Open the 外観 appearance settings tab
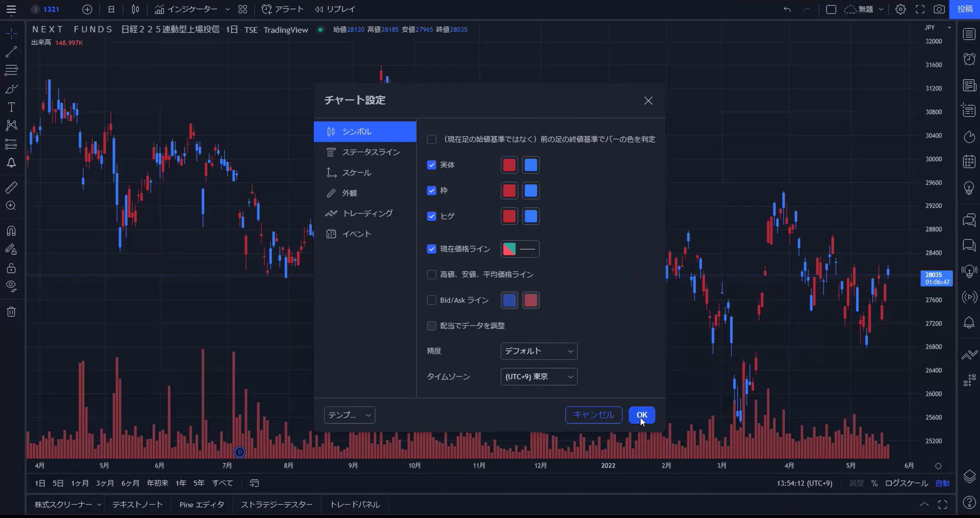Image resolution: width=980 pixels, height=518 pixels. point(349,193)
